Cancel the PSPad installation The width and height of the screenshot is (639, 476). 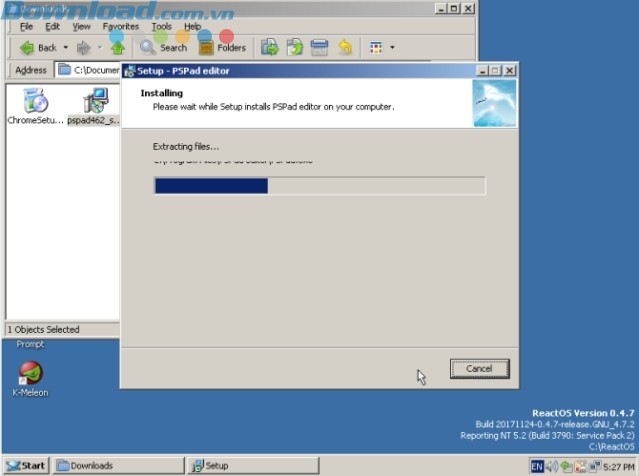pyautogui.click(x=479, y=368)
